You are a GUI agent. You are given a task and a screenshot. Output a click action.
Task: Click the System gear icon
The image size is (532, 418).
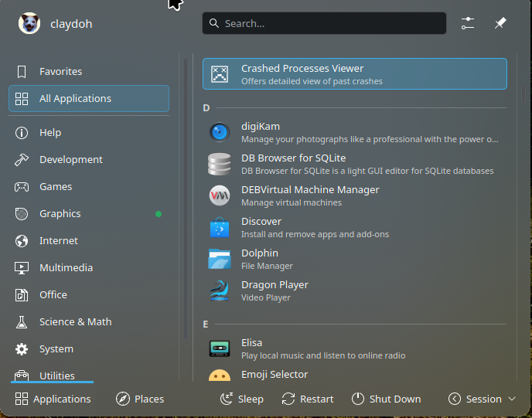[22, 348]
